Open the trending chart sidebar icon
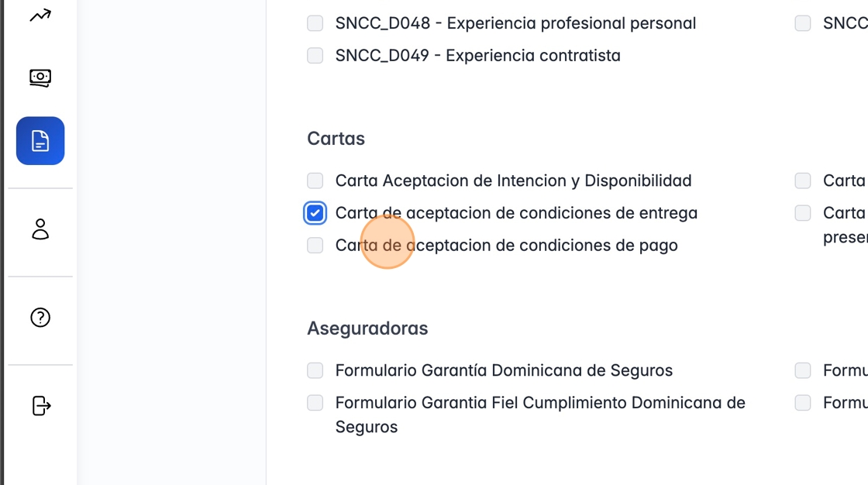The height and width of the screenshot is (485, 868). [40, 15]
